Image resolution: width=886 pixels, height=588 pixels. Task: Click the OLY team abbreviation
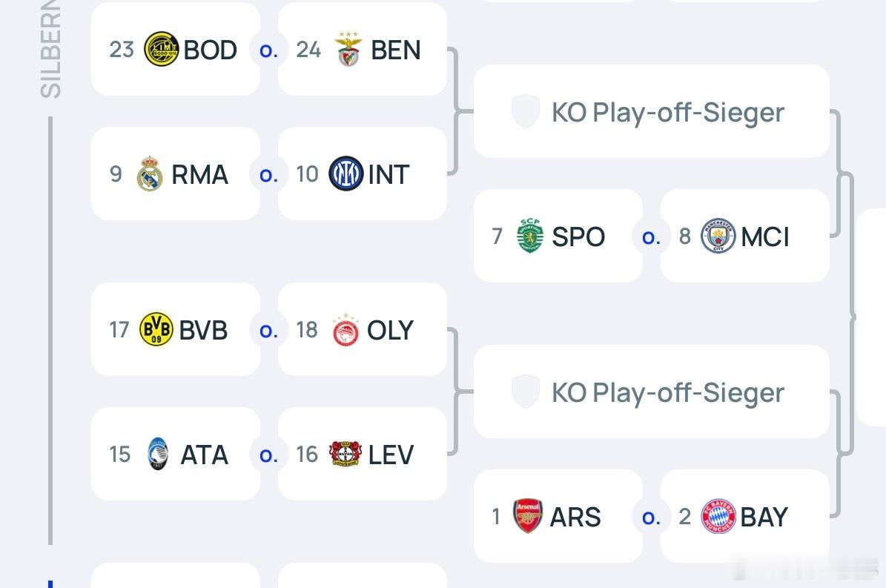[390, 330]
